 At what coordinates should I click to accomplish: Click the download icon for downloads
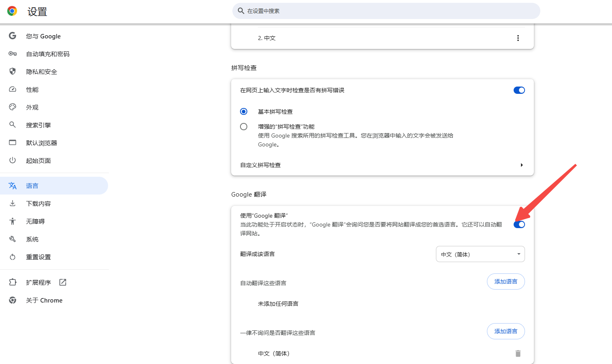(x=13, y=203)
